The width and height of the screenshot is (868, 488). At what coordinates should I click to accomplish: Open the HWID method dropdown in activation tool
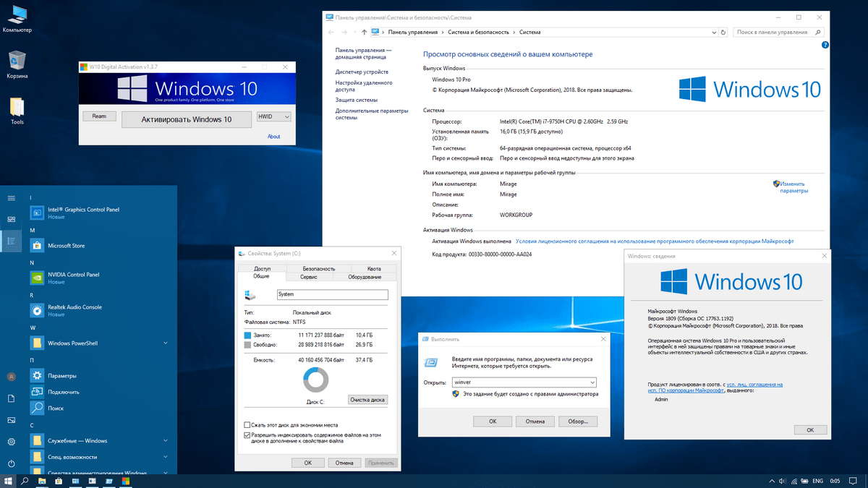coord(273,116)
